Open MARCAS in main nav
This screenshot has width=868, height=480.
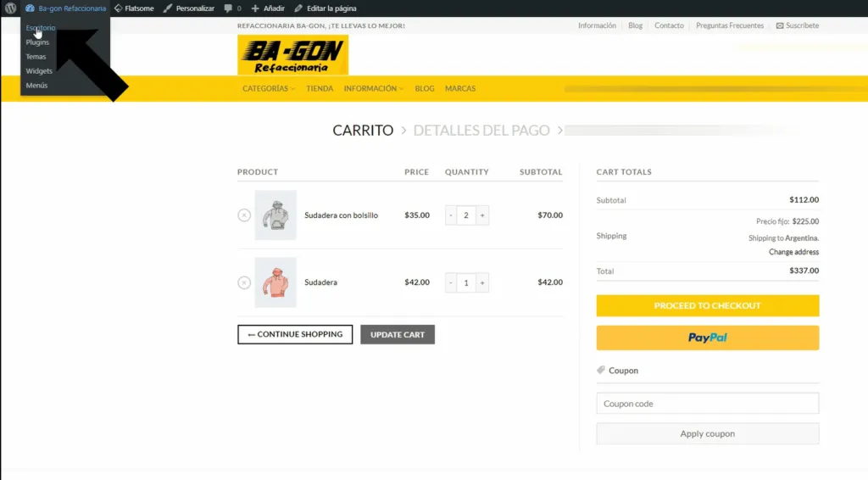[460, 88]
